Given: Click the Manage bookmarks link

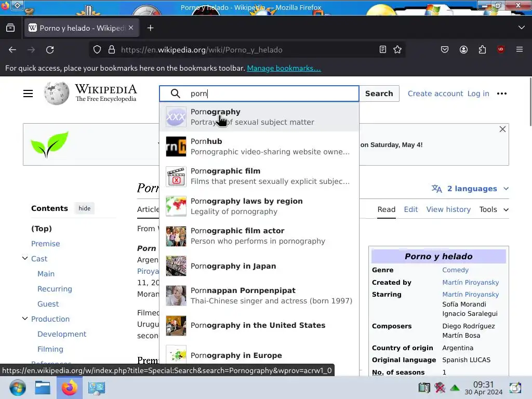Looking at the screenshot, I should (284, 68).
